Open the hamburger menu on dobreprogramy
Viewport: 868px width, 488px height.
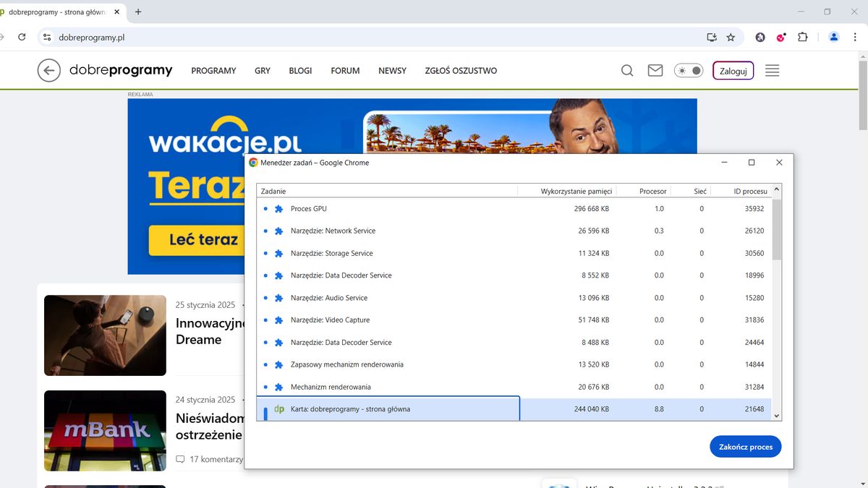[x=772, y=70]
